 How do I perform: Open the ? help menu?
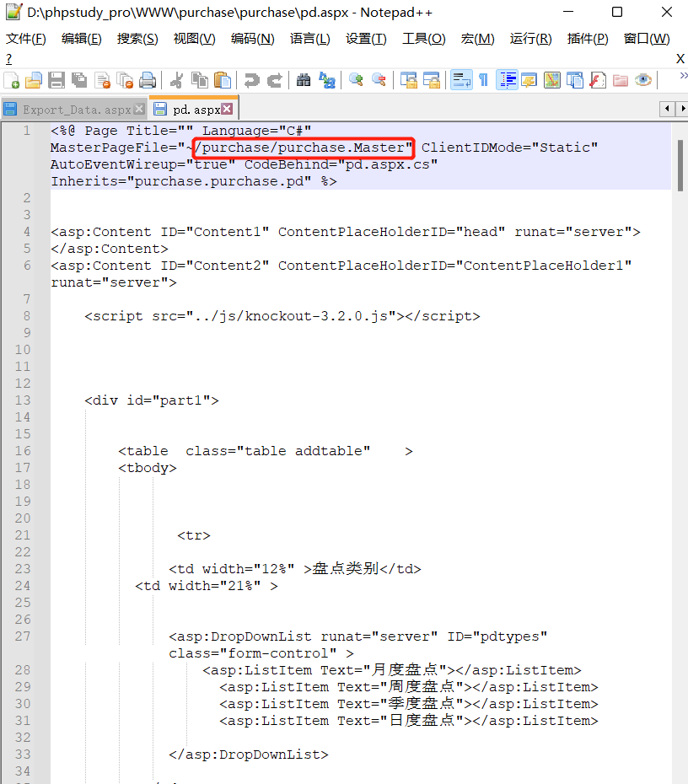click(x=9, y=59)
